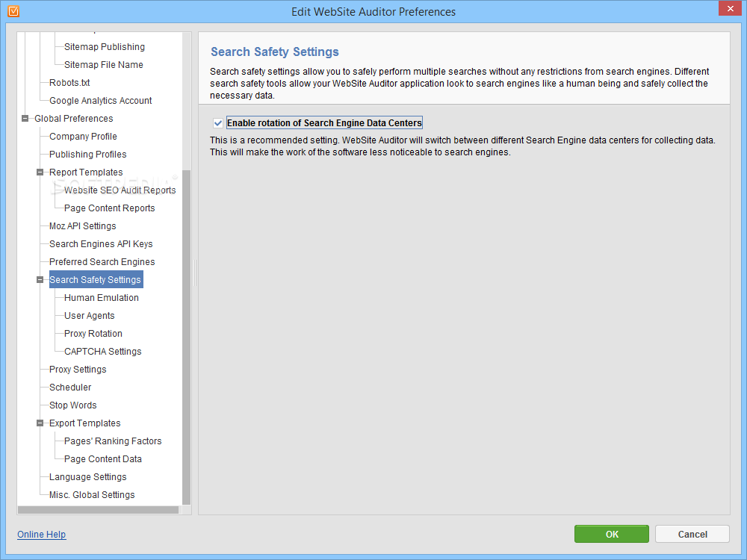
Task: Open Website SEO Audit Reports
Action: [120, 190]
